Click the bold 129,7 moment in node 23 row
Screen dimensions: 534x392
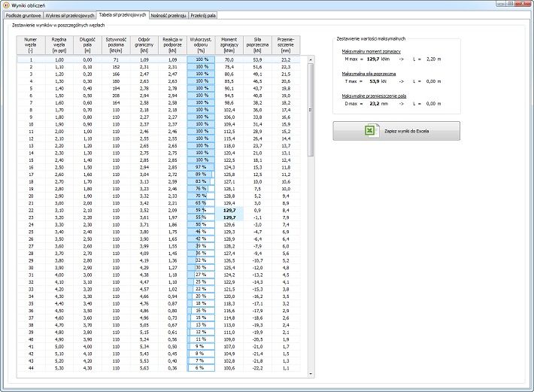[229, 217]
